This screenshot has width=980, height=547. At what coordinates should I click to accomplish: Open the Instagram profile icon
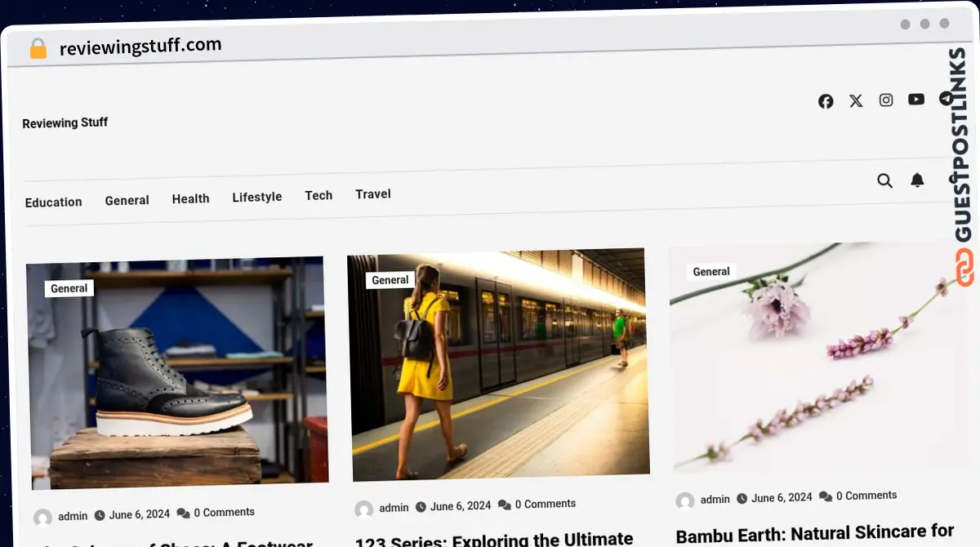point(886,100)
